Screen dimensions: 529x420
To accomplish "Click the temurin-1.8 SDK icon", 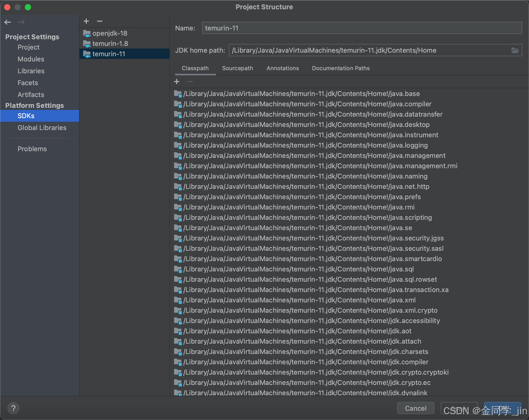I will point(87,44).
